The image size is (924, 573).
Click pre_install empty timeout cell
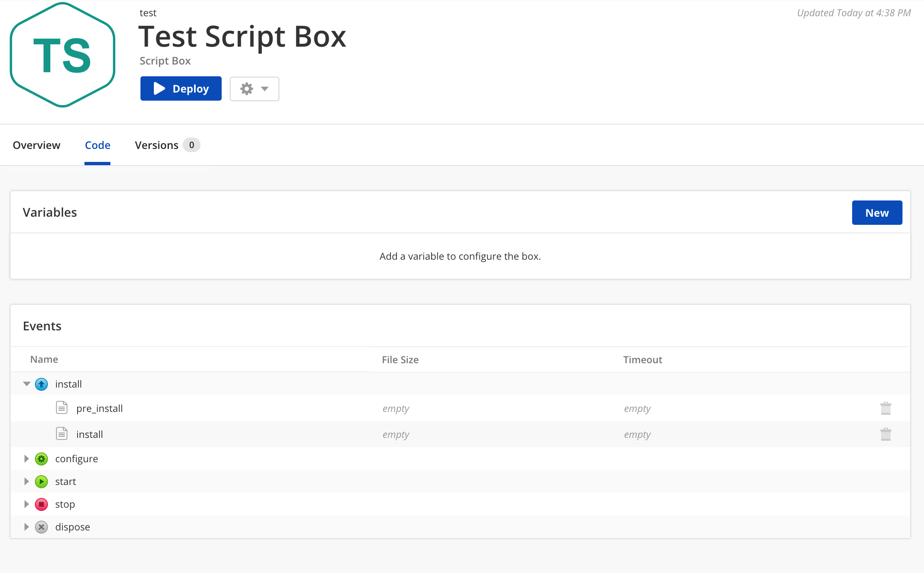[637, 409]
